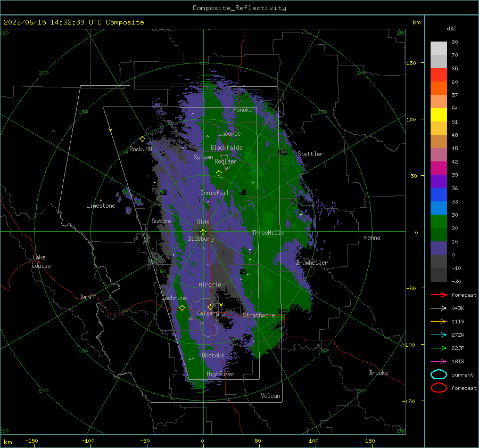This screenshot has width=479, height=448.
Task: Pick the dark grey -30 to -10 swatch
Action: 439,275
